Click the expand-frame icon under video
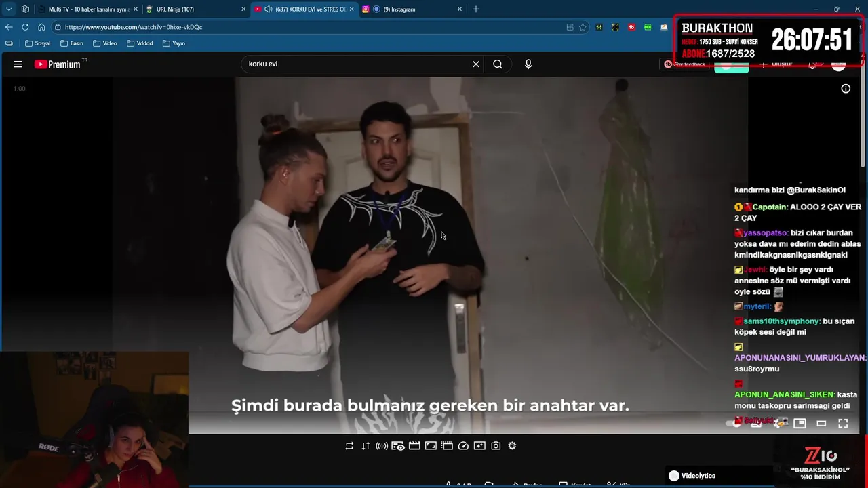 tap(431, 446)
